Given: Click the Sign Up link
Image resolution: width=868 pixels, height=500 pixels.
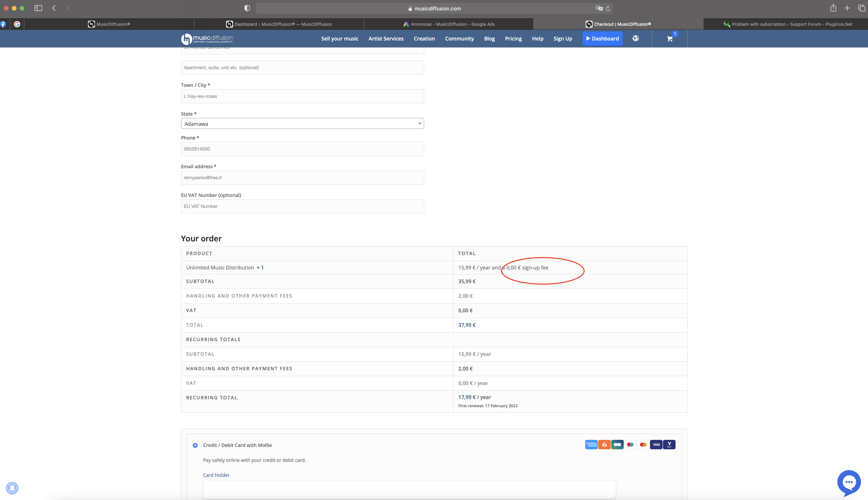Looking at the screenshot, I should pos(562,39).
